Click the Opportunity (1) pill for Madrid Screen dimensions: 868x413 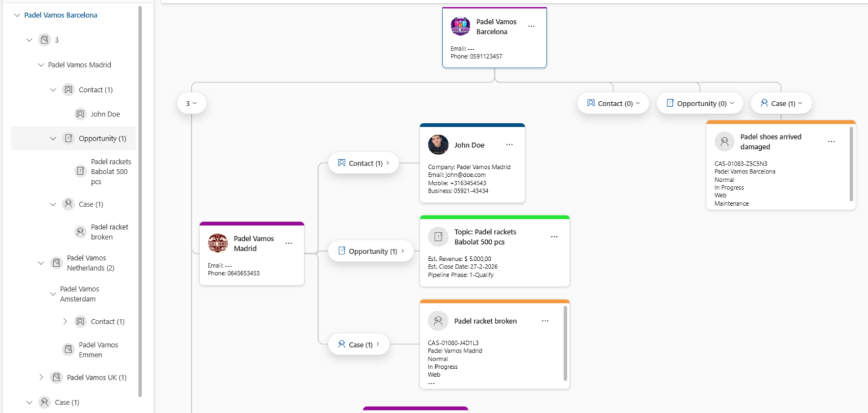(371, 251)
